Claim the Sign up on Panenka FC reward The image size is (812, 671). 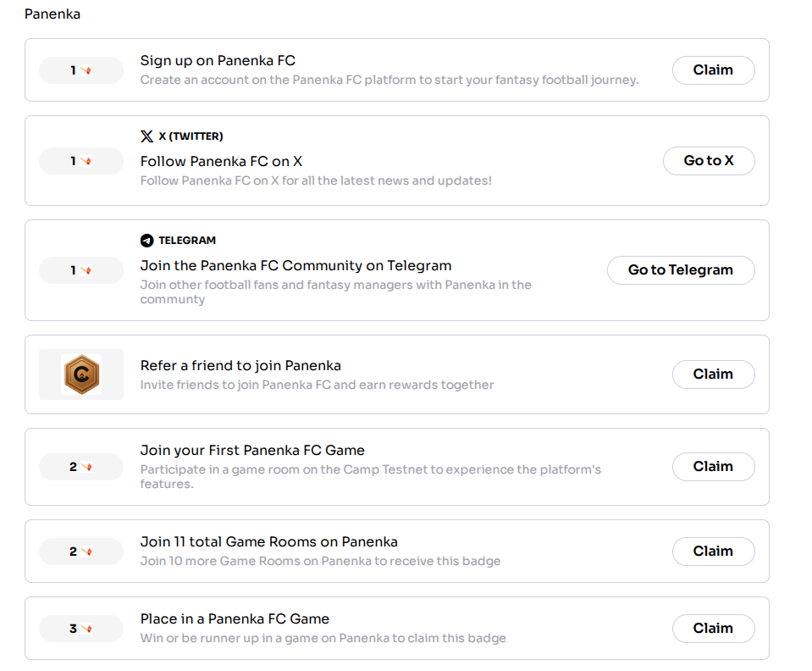[x=713, y=70]
